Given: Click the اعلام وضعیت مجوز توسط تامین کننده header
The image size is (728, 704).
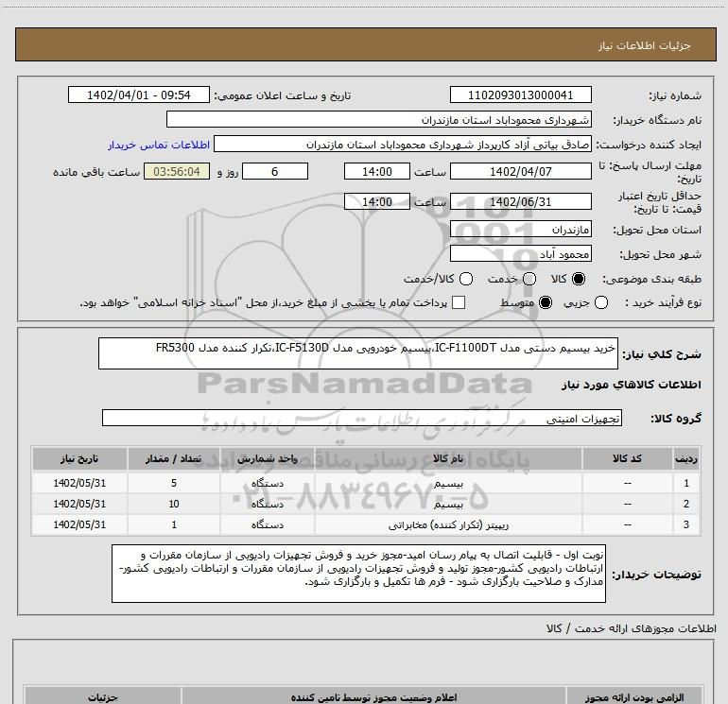Looking at the screenshot, I should point(373,697).
